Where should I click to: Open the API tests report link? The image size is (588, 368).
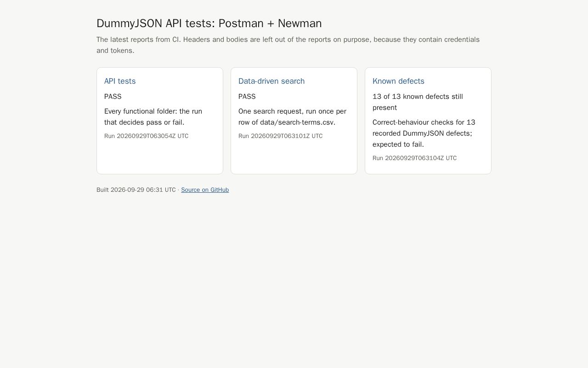(x=120, y=81)
